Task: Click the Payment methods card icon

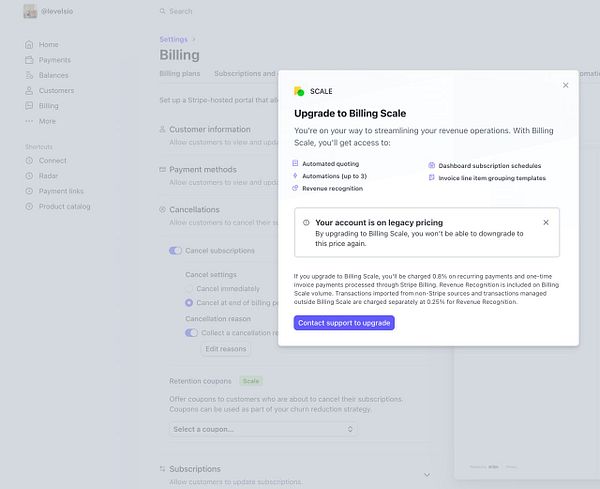Action: 162,169
